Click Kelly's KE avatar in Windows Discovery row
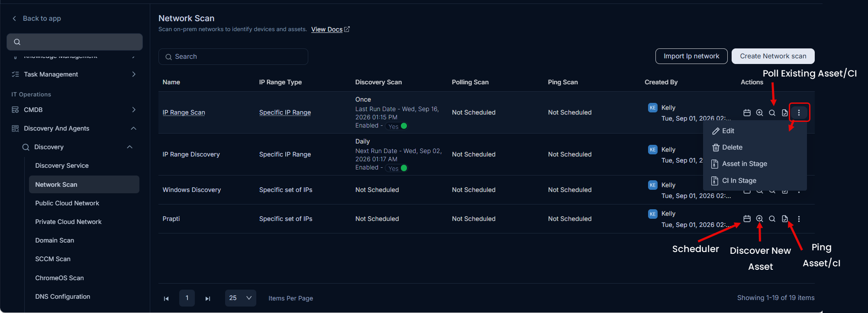Image resolution: width=868 pixels, height=313 pixels. [652, 185]
